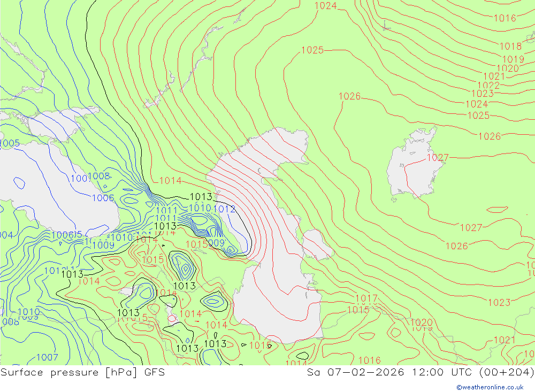Click the 'Surface pressure [hPa] GFS' title

(82, 372)
